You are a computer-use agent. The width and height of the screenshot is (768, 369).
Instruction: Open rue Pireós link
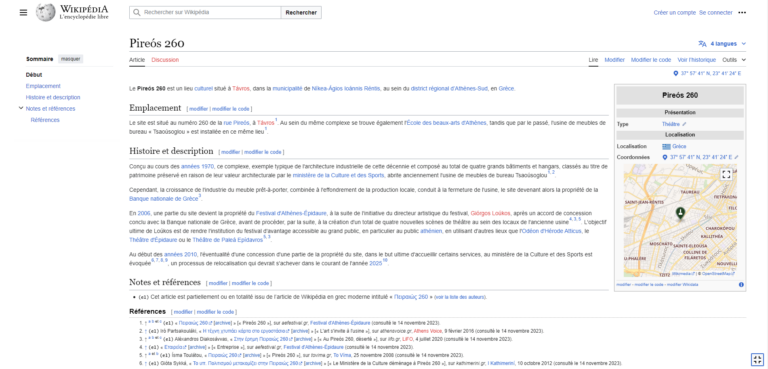click(x=236, y=123)
